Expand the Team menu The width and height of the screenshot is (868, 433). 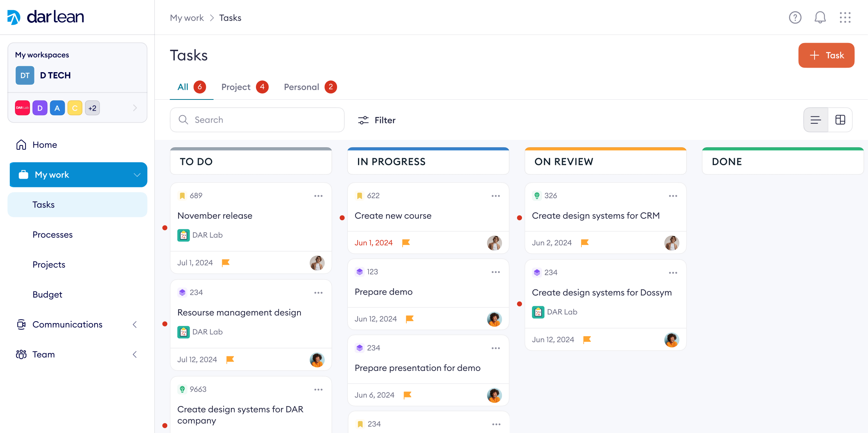click(135, 354)
